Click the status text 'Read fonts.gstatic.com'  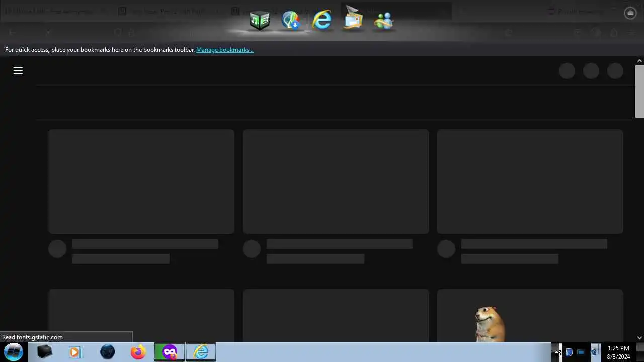tap(33, 337)
